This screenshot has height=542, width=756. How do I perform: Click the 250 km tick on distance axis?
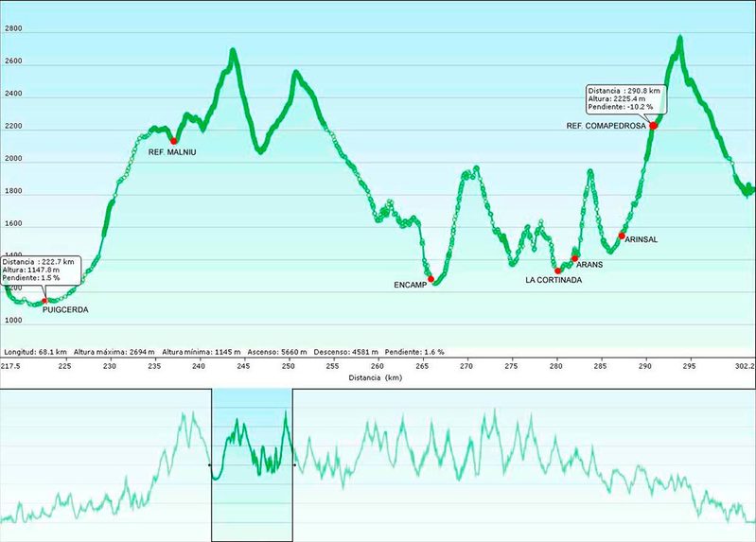(289, 364)
